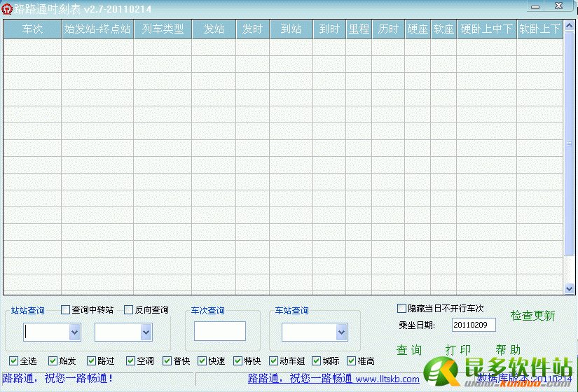Image resolution: width=578 pixels, height=392 pixels.
Task: Toggle the 特快 train type checkbox
Action: coord(238,361)
